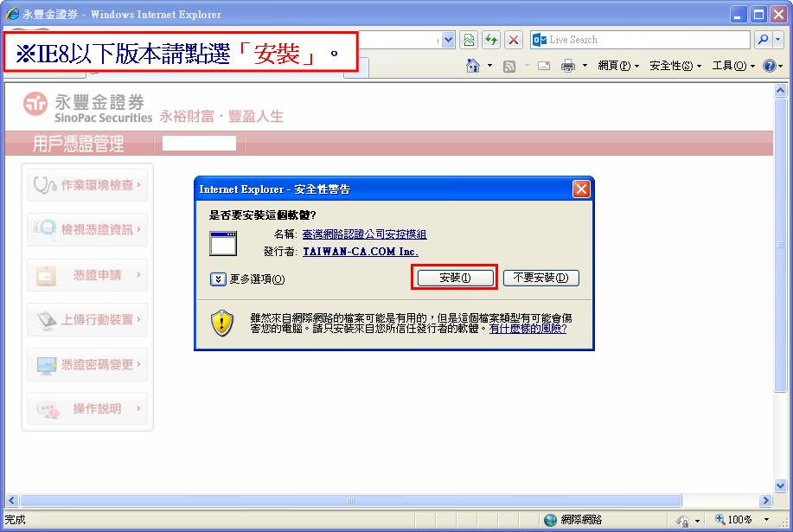Open the 網頁(P) menu
Screen dimensions: 793x532
pos(618,66)
